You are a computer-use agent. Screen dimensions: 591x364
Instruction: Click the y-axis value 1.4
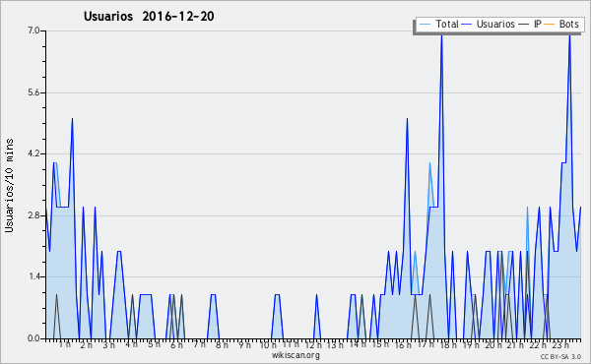[x=33, y=276]
